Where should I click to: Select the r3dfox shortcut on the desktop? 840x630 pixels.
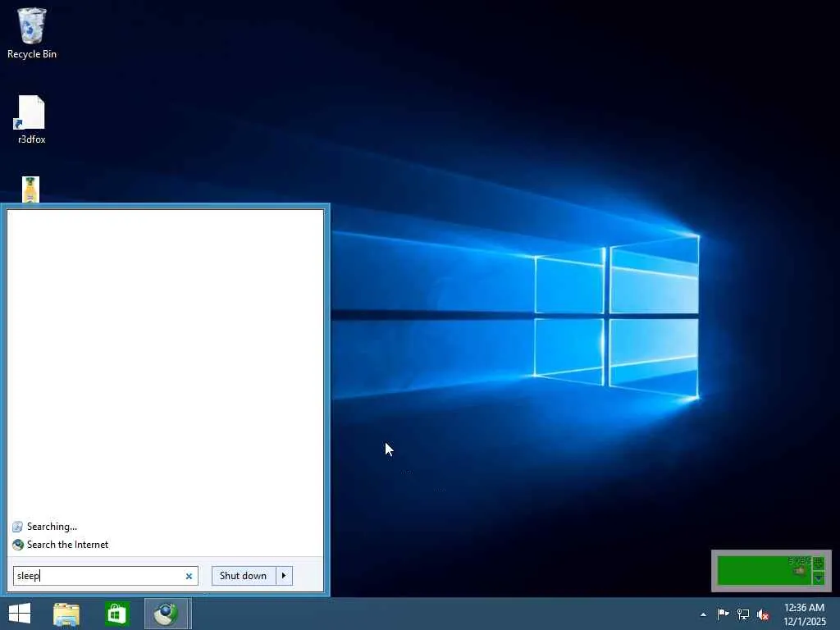click(32, 120)
